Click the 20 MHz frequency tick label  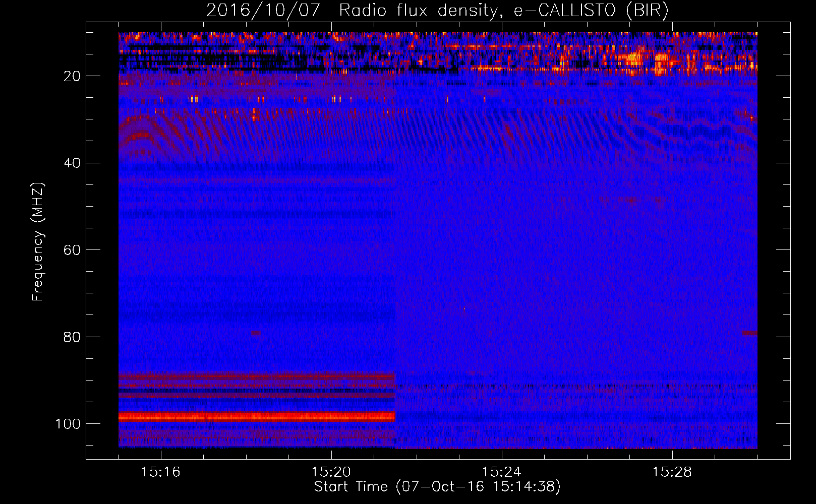pos(72,76)
